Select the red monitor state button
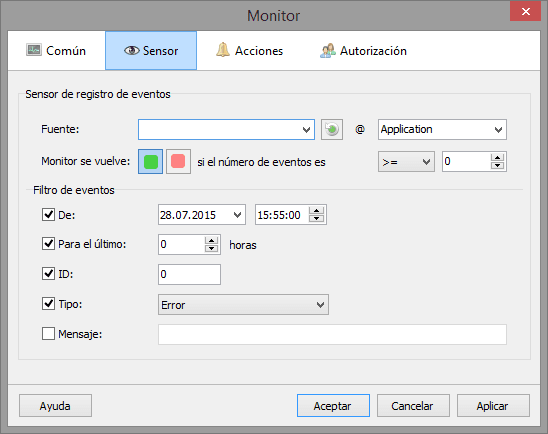Screen dimensions: 548x434 (x=178, y=161)
